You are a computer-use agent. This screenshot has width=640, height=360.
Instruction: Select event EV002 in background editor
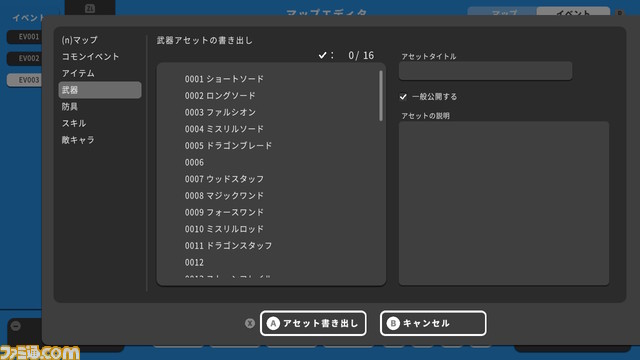click(x=24, y=58)
